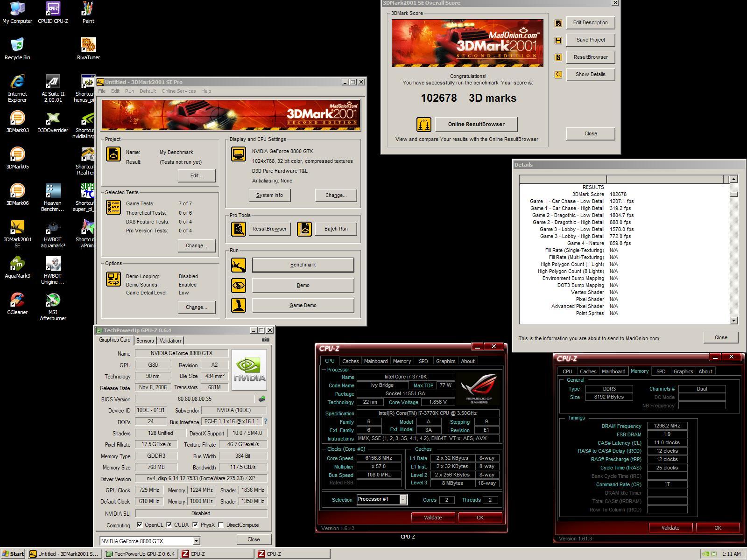Screen dimensions: 747x560
Task: Click the ResultBrowser icon in score window
Action: point(558,57)
